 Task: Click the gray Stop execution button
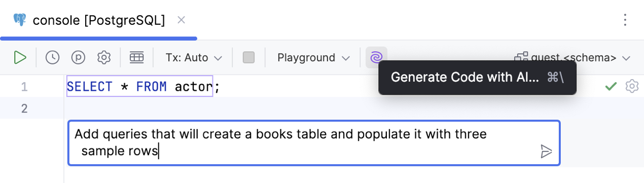(248, 57)
